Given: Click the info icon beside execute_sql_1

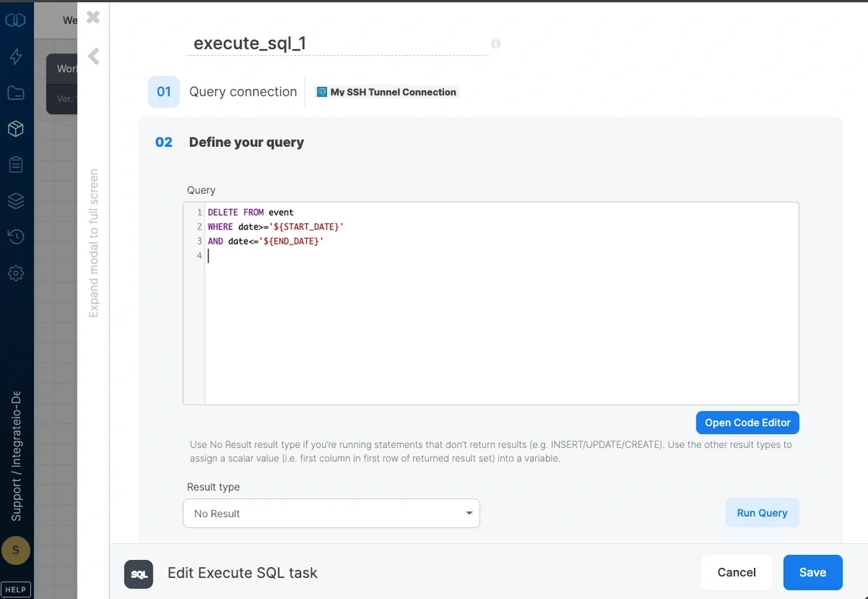Looking at the screenshot, I should tap(495, 43).
